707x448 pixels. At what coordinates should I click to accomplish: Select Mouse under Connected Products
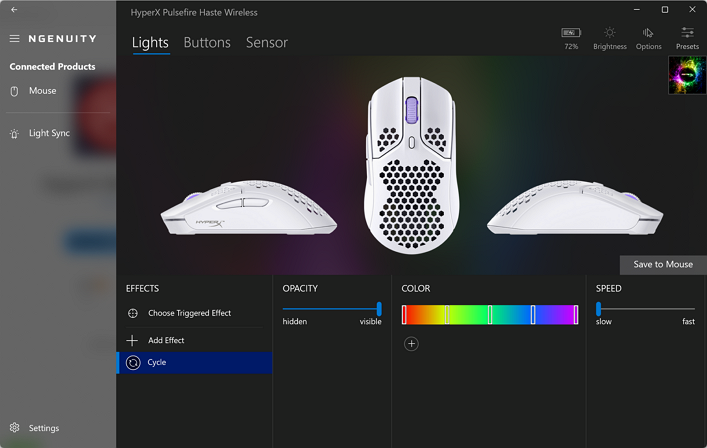point(42,91)
